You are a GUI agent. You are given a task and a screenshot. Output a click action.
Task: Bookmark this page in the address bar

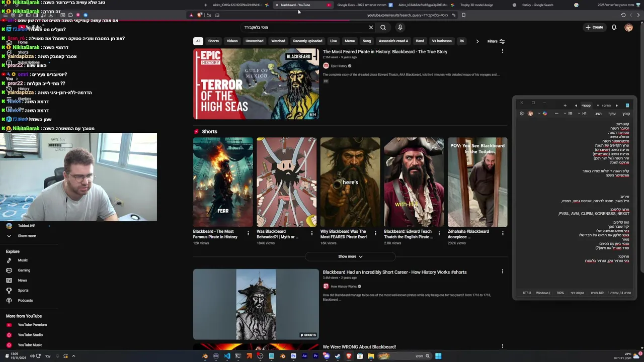(x=463, y=15)
